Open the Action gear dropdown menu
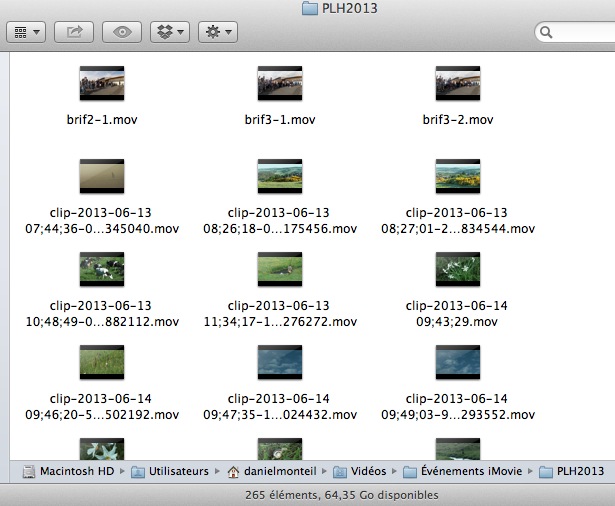615x506 pixels. 217,32
